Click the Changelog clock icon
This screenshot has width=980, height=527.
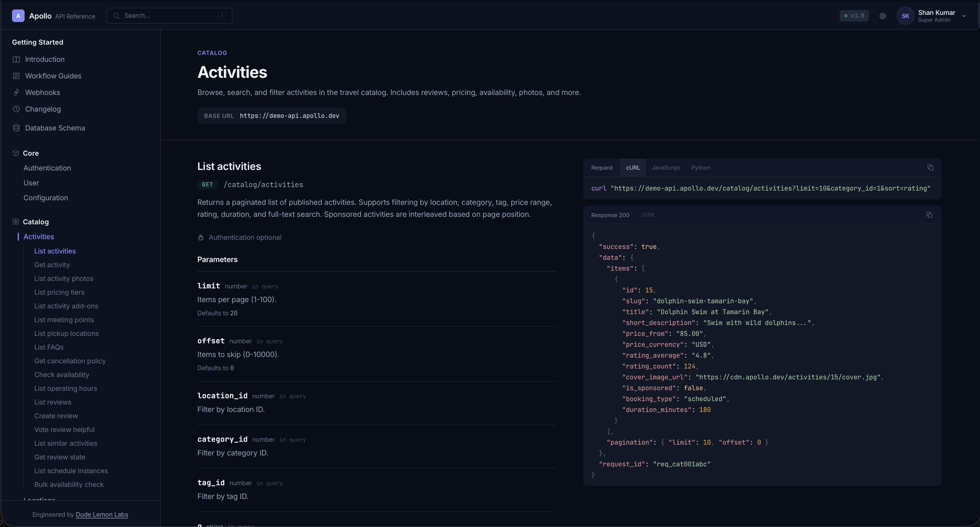pos(16,109)
